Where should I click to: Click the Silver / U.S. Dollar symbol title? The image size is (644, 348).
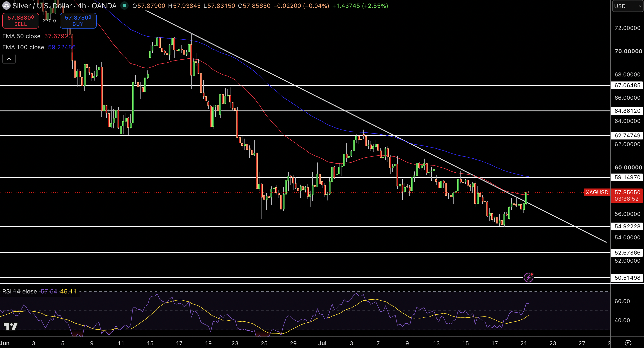pos(64,6)
